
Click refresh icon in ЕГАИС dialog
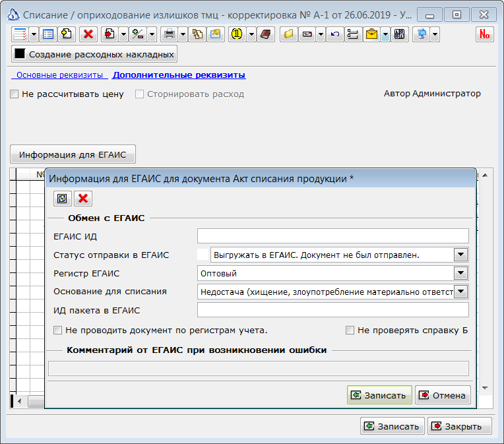(x=62, y=199)
